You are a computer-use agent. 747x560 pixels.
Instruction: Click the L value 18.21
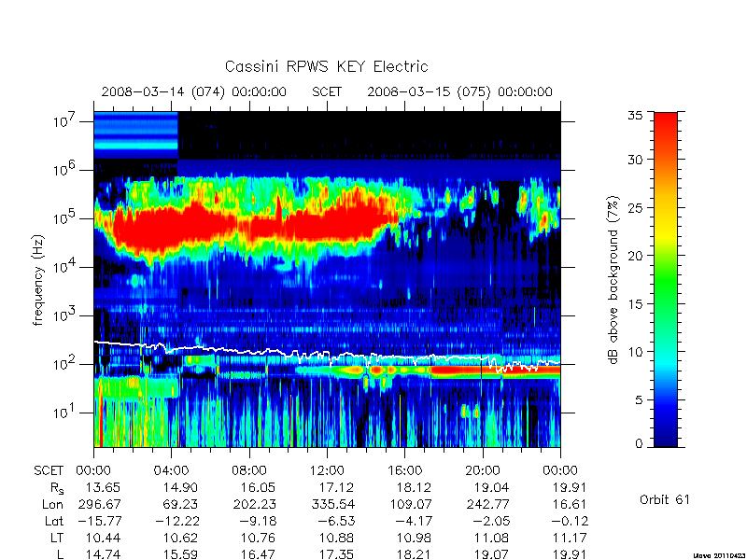pos(414,554)
